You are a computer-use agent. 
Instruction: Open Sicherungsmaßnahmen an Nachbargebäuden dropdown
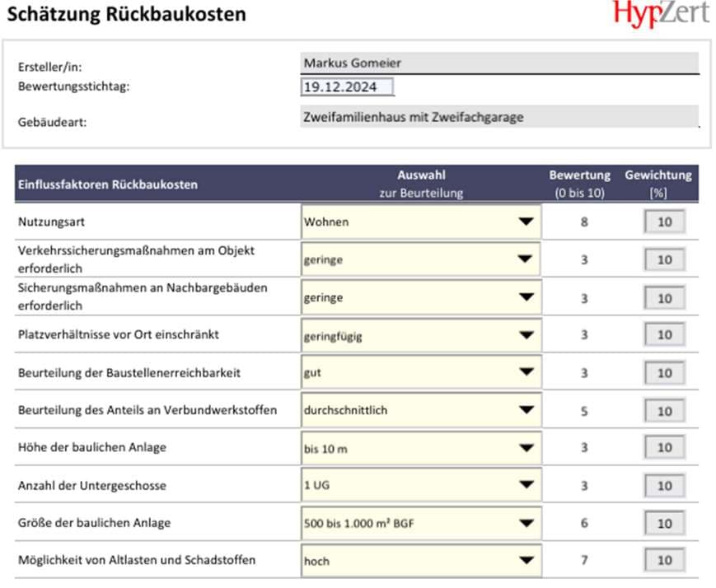(x=526, y=297)
